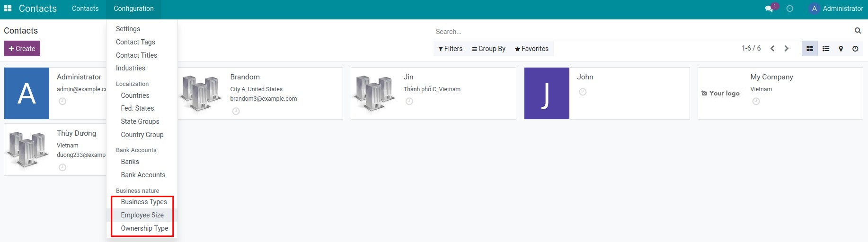868x242 pixels.
Task: Open Contact Tags in Configuration menu
Action: (135, 42)
